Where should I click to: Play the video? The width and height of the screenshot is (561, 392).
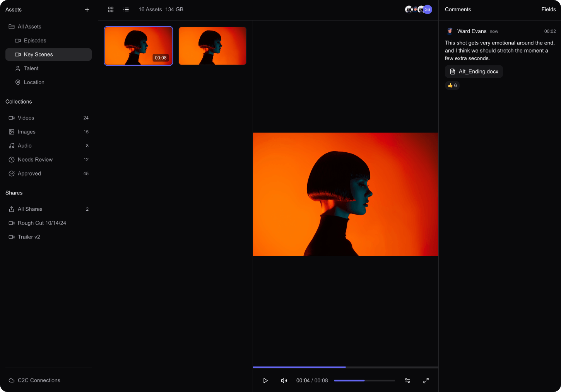pyautogui.click(x=265, y=381)
